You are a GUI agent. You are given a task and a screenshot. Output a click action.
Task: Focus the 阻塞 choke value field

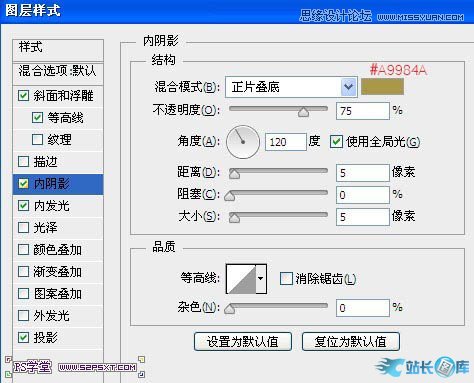(363, 195)
